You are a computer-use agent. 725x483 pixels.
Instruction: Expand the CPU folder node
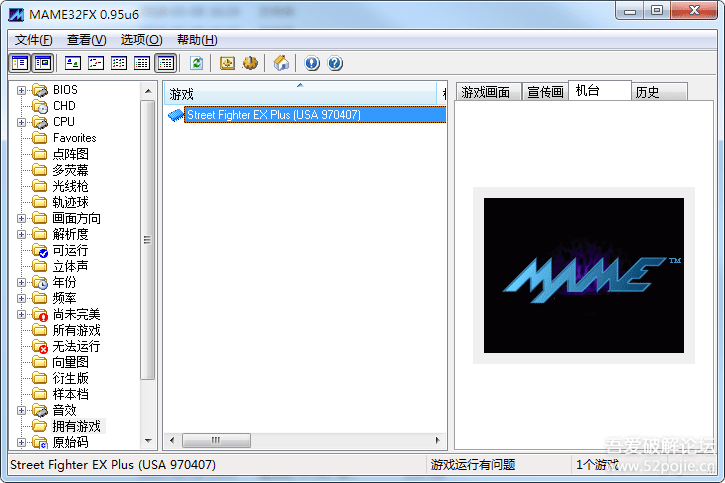tap(21, 122)
